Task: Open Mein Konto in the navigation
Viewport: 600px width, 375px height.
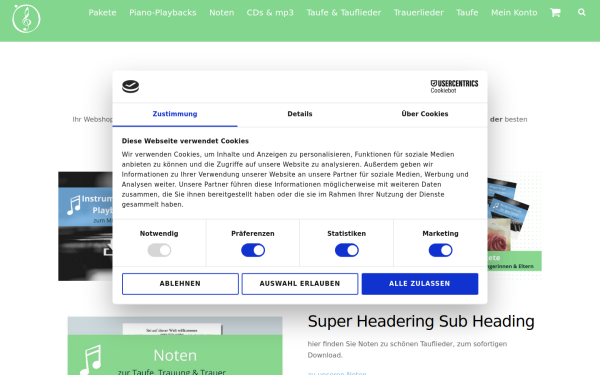Action: pyautogui.click(x=514, y=13)
